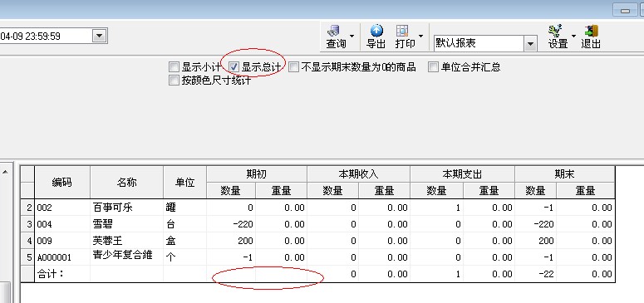Open the 设置 dropdown arrow
The image size is (644, 303).
(x=573, y=37)
